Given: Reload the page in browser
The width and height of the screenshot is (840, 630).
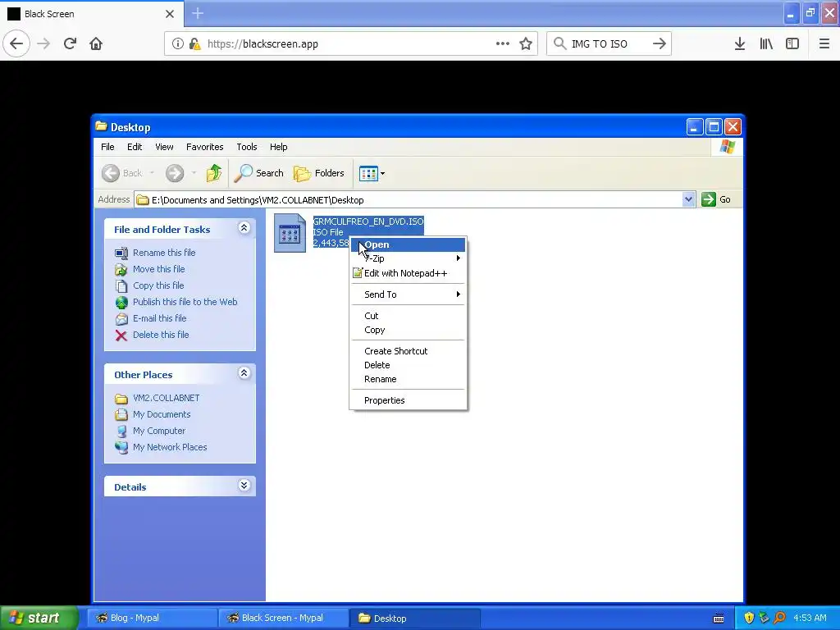Looking at the screenshot, I should 70,43.
